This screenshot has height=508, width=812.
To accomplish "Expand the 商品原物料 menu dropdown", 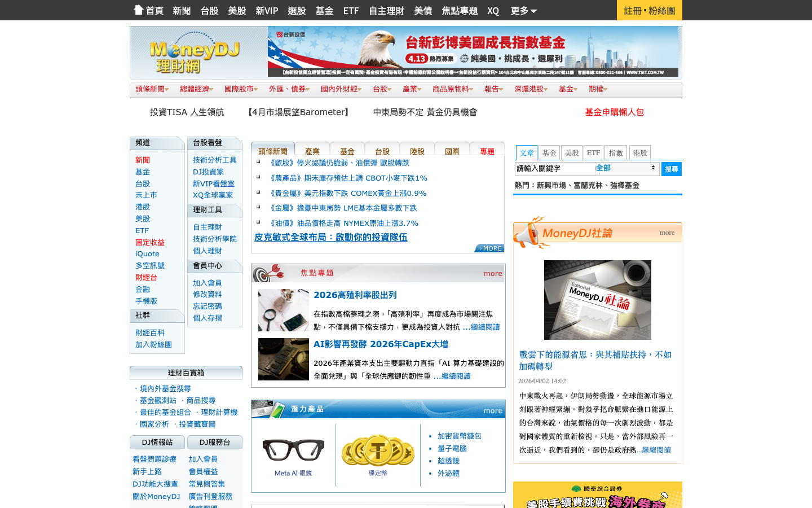I will (x=453, y=89).
